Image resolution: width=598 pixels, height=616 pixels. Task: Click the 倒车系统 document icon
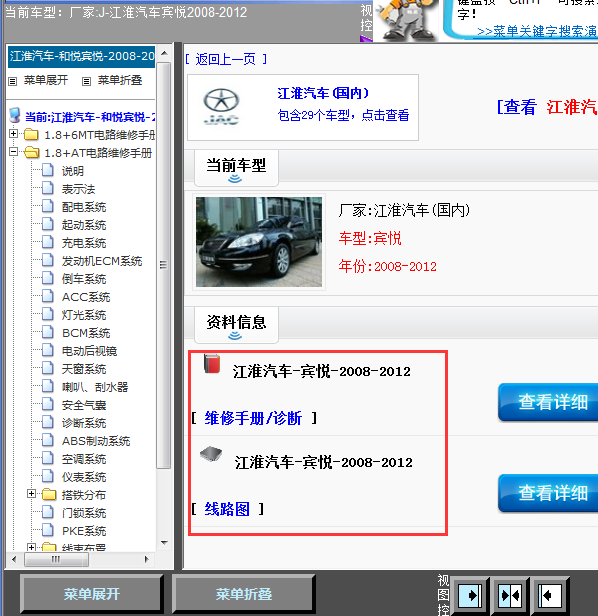point(48,279)
